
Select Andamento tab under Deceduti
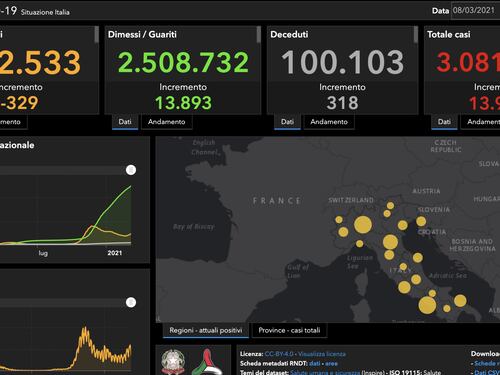point(329,122)
